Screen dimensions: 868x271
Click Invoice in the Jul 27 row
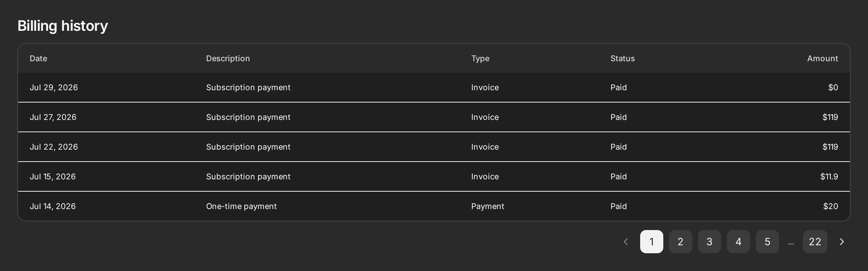tap(485, 117)
